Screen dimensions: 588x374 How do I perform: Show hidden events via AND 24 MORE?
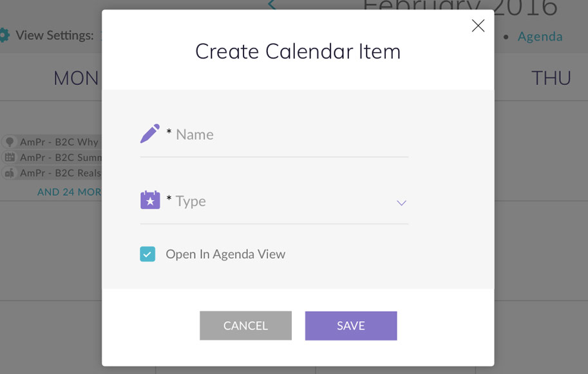[69, 192]
